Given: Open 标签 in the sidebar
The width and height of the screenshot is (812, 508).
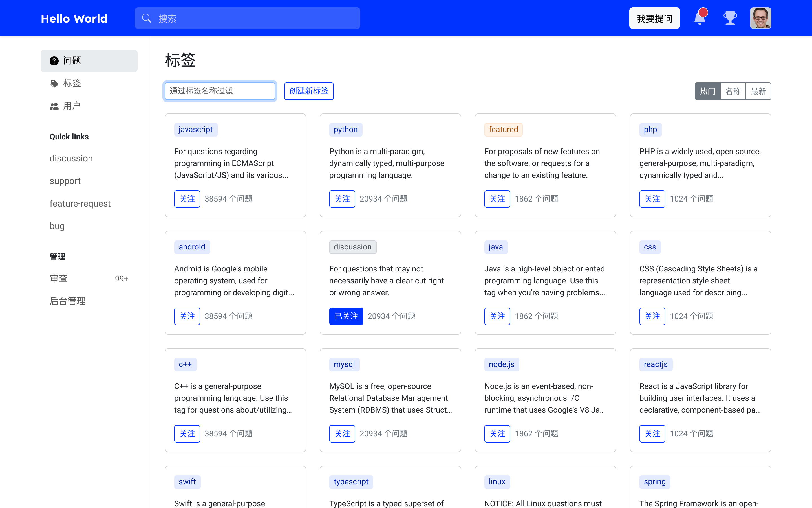Looking at the screenshot, I should (89, 83).
